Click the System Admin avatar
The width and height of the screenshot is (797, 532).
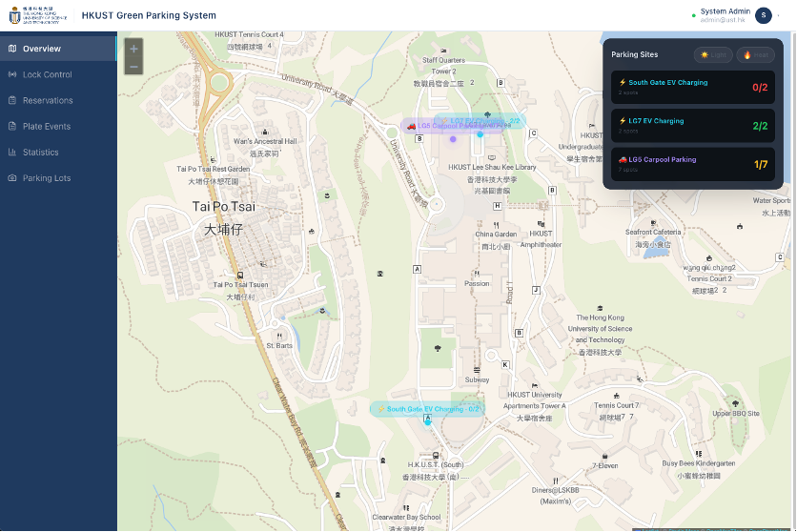[x=763, y=16]
